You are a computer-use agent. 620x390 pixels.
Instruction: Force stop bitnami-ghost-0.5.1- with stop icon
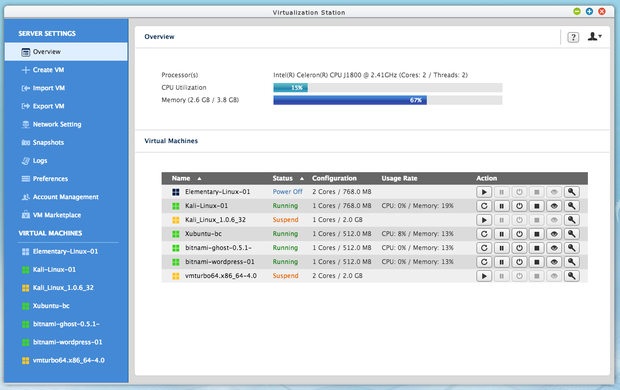pos(537,248)
